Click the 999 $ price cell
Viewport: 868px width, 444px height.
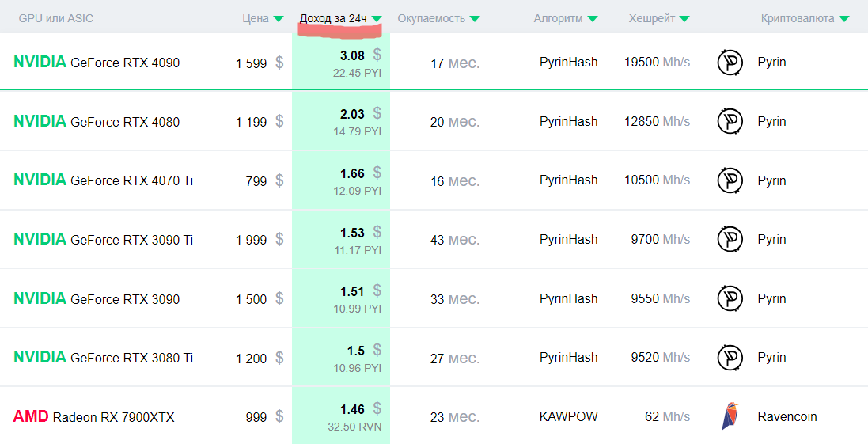(264, 417)
